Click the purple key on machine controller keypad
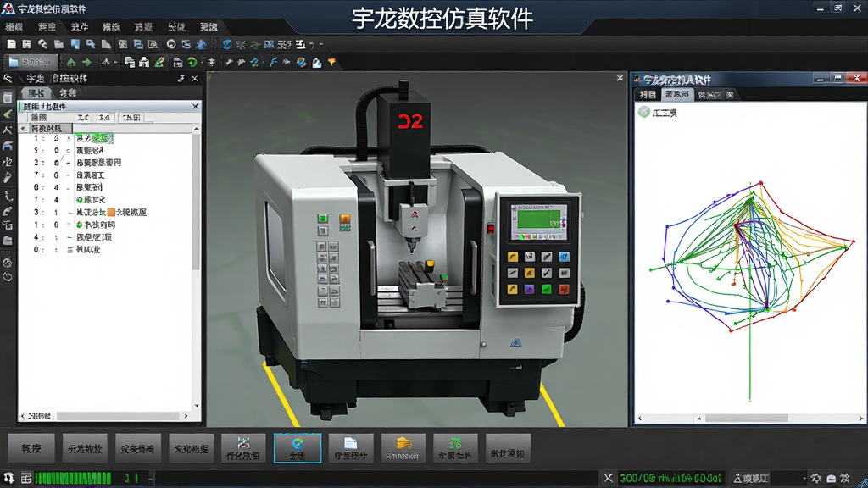 529,289
